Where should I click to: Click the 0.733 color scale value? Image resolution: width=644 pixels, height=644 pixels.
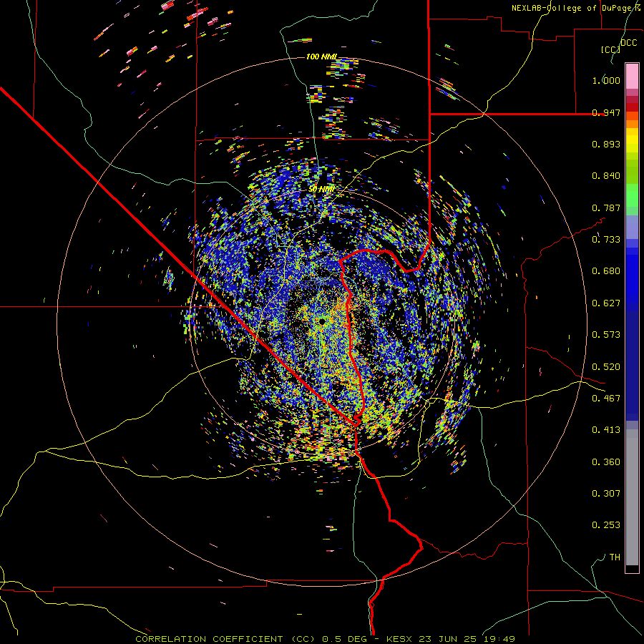606,240
